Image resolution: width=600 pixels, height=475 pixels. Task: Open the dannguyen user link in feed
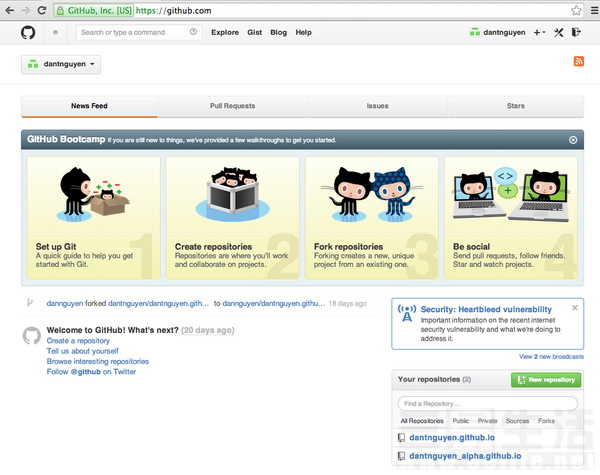coord(65,303)
